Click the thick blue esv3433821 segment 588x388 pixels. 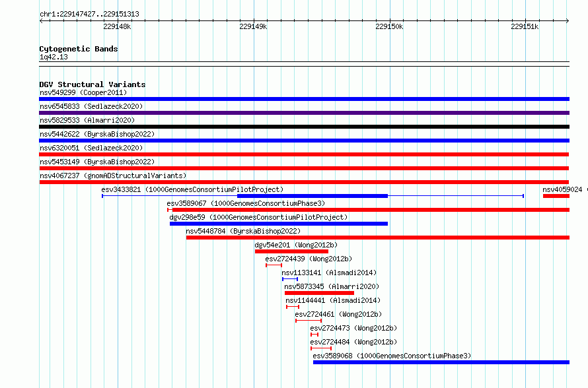(312, 196)
